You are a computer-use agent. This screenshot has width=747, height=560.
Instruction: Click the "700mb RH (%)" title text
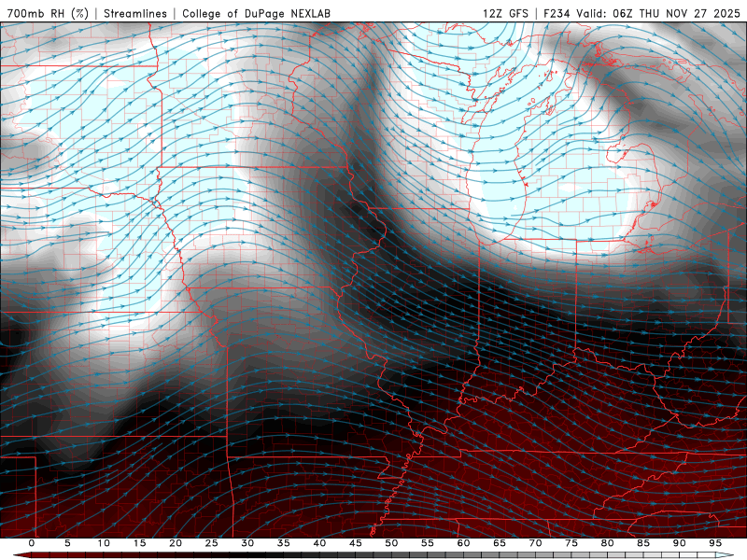[x=48, y=13]
